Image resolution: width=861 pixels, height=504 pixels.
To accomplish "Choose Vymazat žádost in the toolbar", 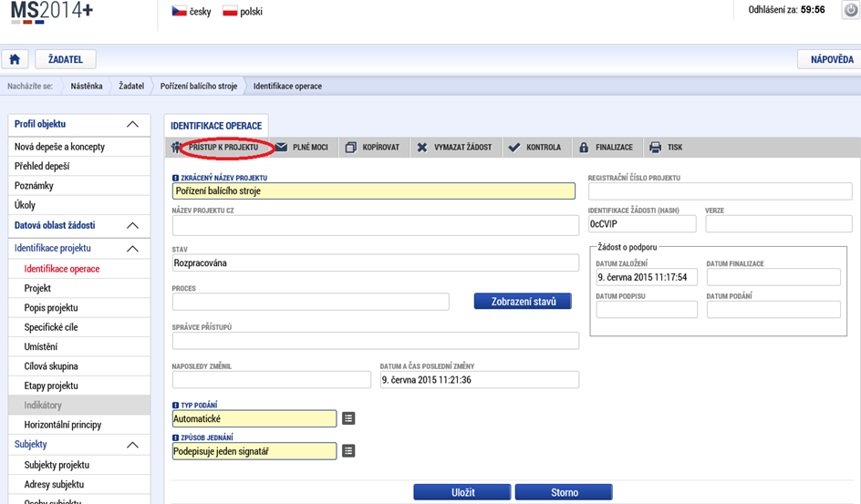I will coord(463,147).
